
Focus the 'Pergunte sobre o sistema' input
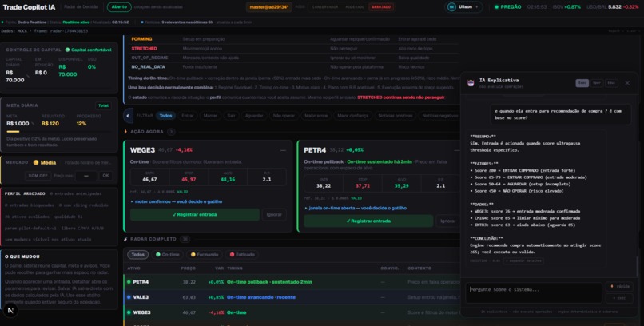(x=534, y=292)
